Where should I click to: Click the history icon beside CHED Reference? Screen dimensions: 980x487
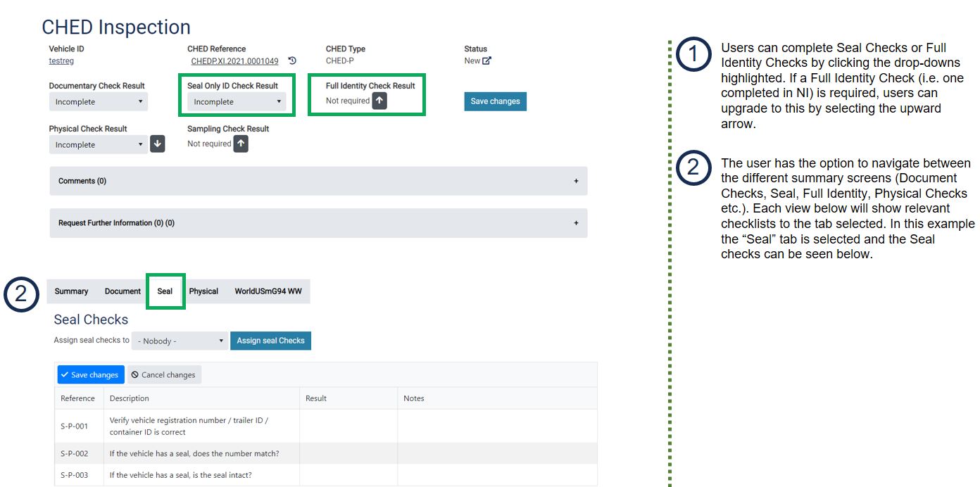[x=292, y=61]
